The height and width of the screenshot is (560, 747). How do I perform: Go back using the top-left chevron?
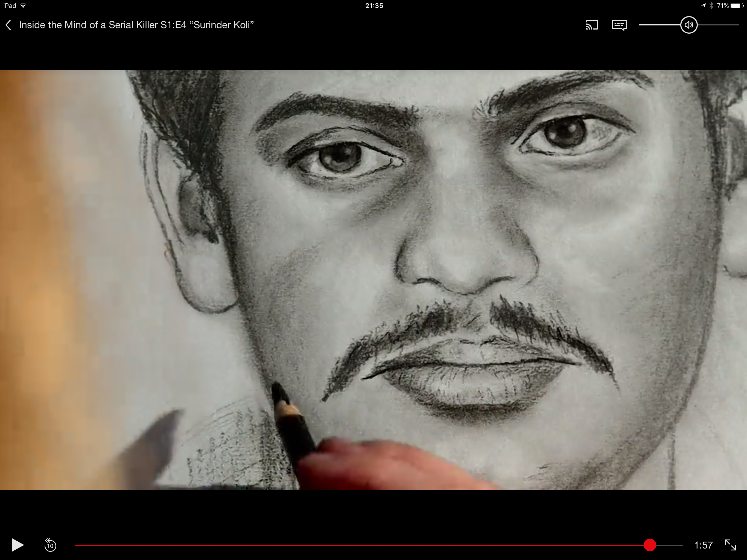click(8, 25)
